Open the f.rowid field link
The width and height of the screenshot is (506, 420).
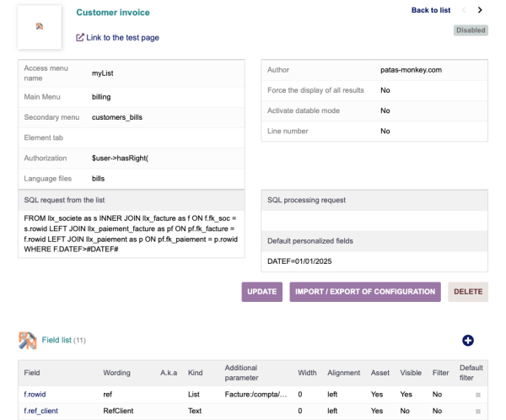[x=35, y=393]
